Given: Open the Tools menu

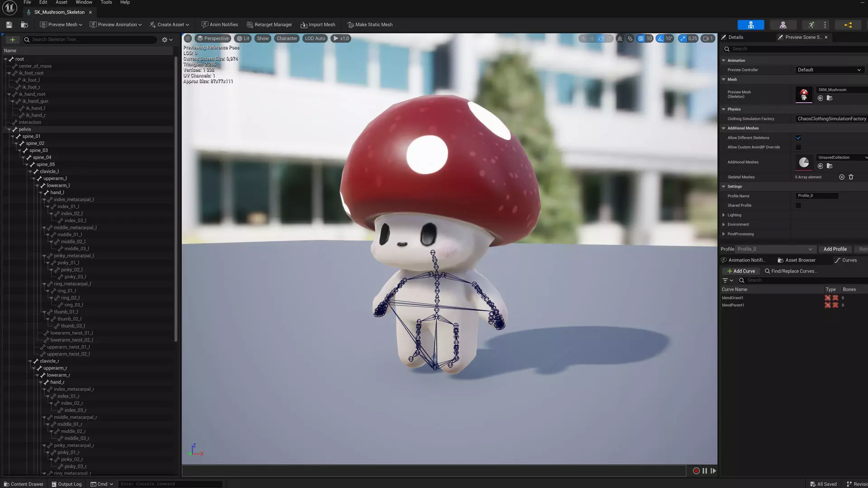Looking at the screenshot, I should [106, 2].
